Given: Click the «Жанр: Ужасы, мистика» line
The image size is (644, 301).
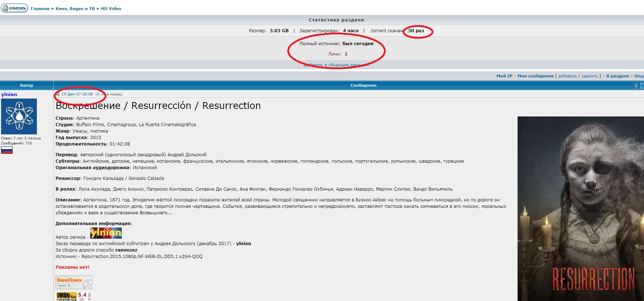Looking at the screenshot, I should (x=82, y=131).
